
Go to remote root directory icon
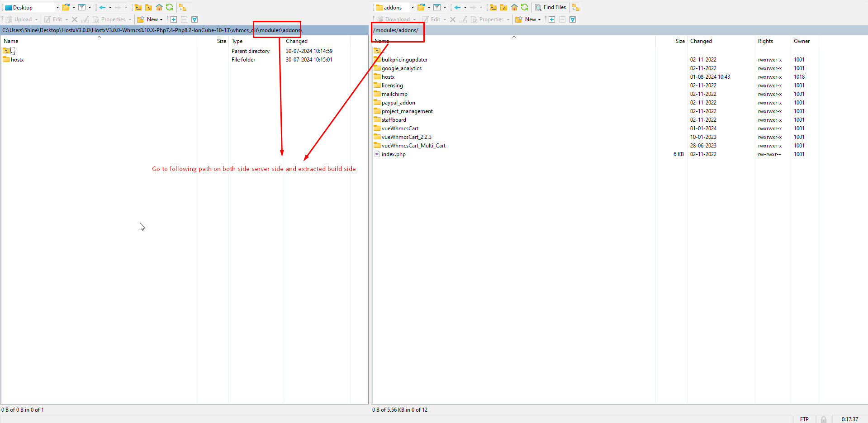tap(503, 7)
